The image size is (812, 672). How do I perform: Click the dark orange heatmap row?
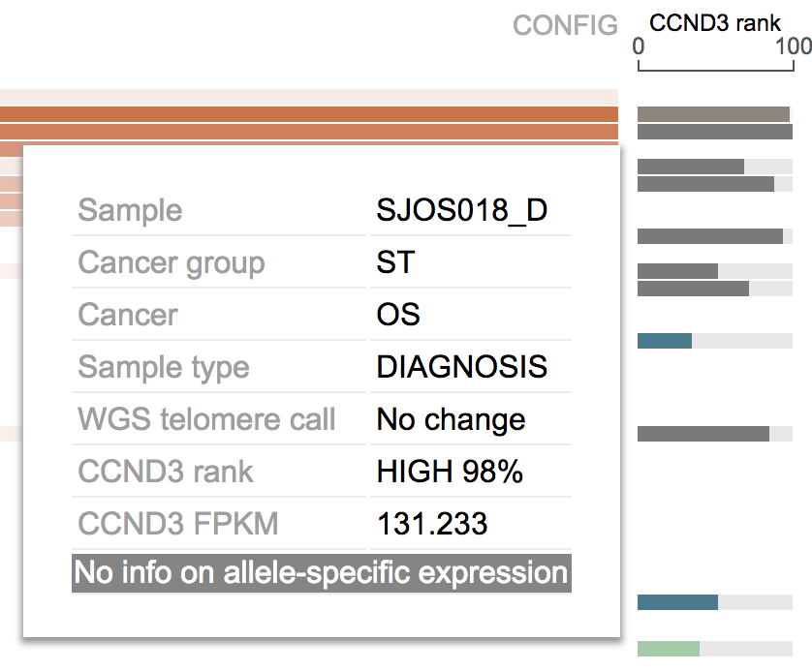[309, 114]
